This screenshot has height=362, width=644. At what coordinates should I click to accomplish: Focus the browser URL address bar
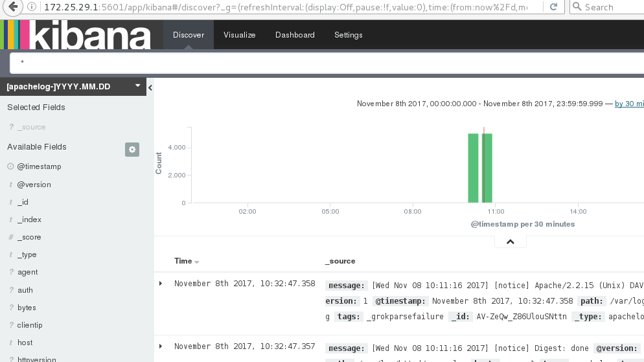[x=286, y=7]
